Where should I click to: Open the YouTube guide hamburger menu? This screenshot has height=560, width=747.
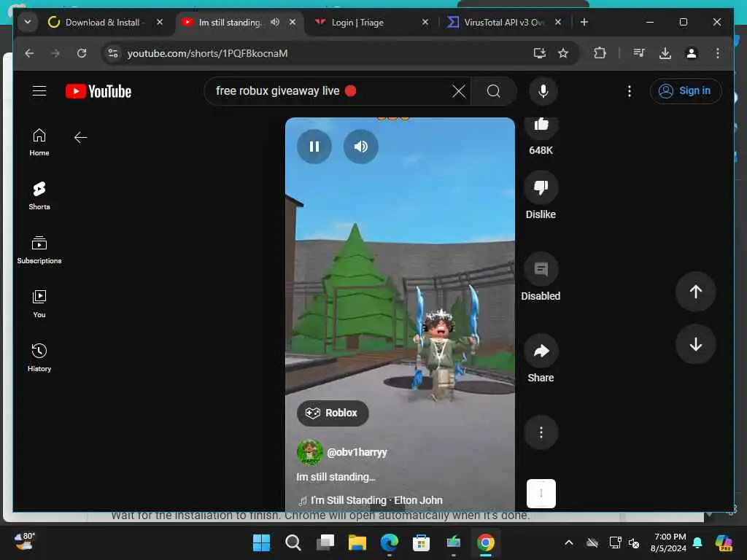(39, 91)
